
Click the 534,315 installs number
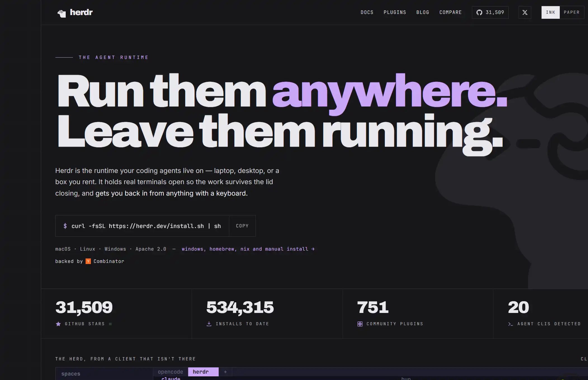coord(240,307)
